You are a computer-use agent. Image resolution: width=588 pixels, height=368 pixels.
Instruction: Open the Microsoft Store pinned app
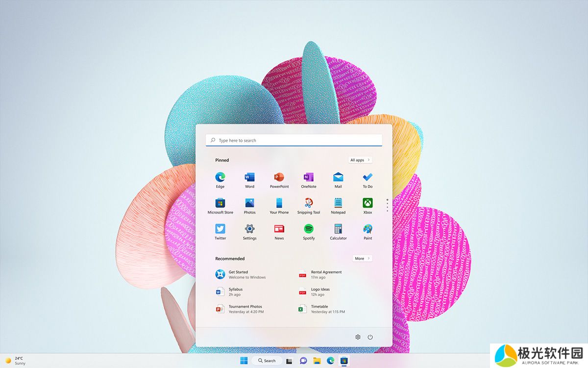[220, 203]
